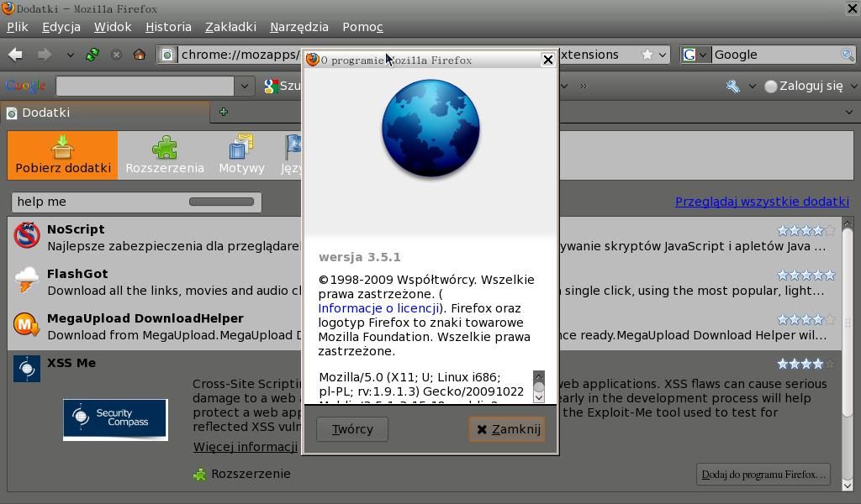Close the O programie Mozilla Firefox dialog
The image size is (861, 504).
547,60
